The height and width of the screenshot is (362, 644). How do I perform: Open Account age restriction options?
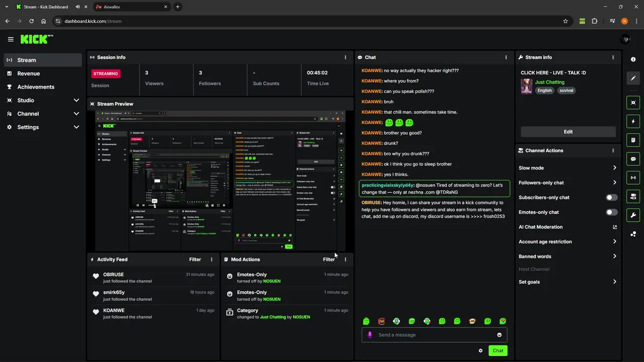614,242
